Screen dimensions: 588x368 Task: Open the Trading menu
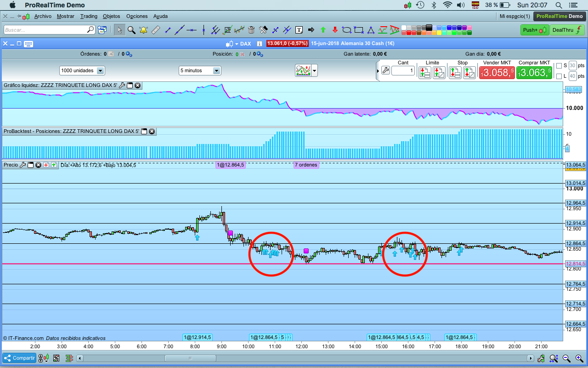click(89, 16)
